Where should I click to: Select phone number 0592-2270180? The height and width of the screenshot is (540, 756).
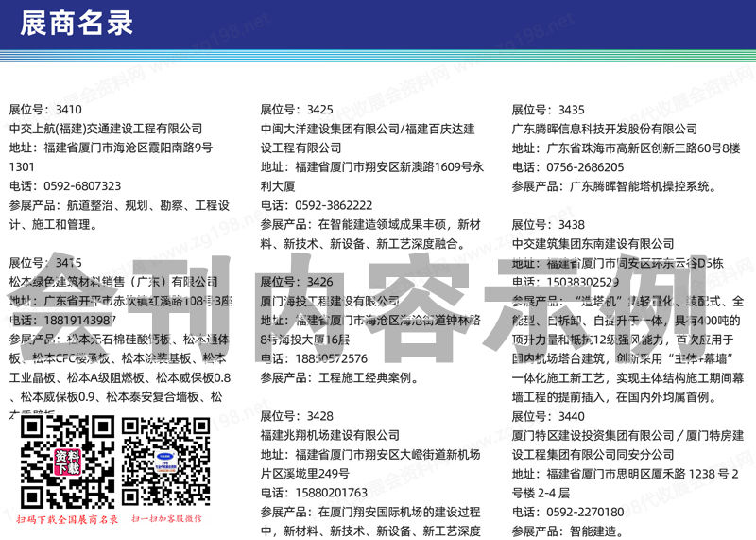click(x=585, y=512)
